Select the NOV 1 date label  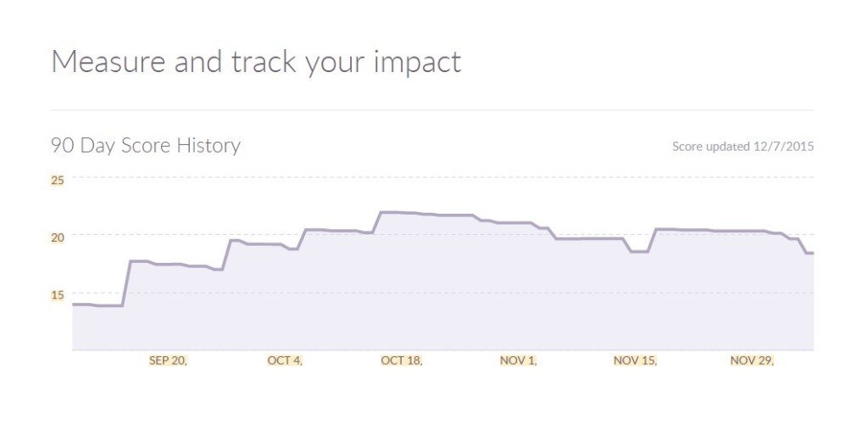[518, 361]
